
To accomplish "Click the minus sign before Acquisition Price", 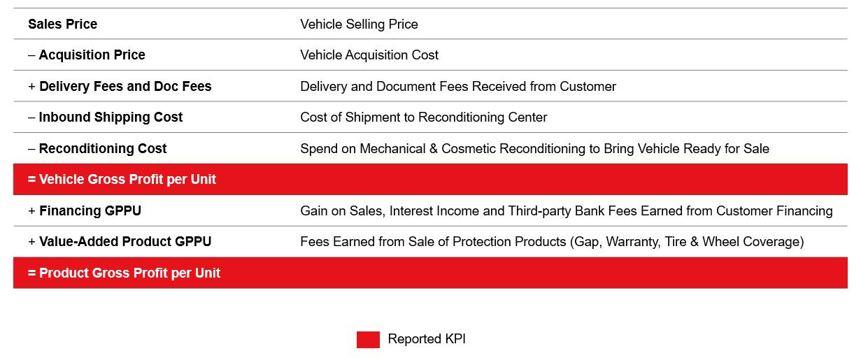I will click(x=31, y=55).
